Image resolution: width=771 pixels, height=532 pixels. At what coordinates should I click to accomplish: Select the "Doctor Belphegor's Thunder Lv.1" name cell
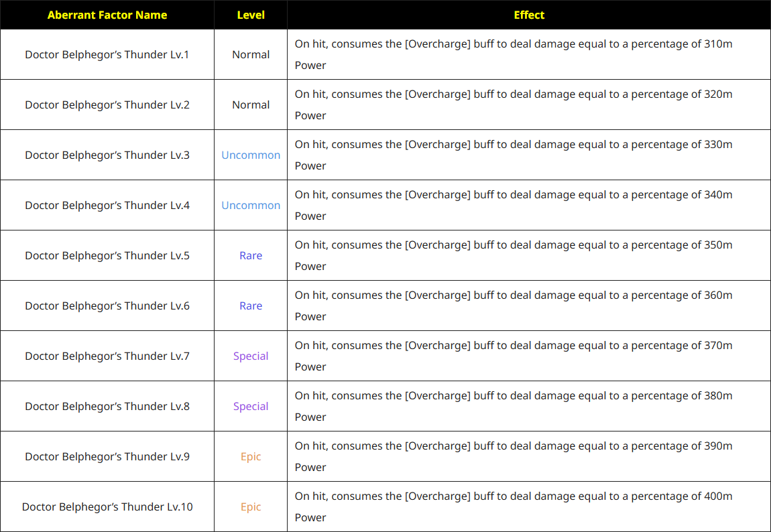[x=107, y=54]
